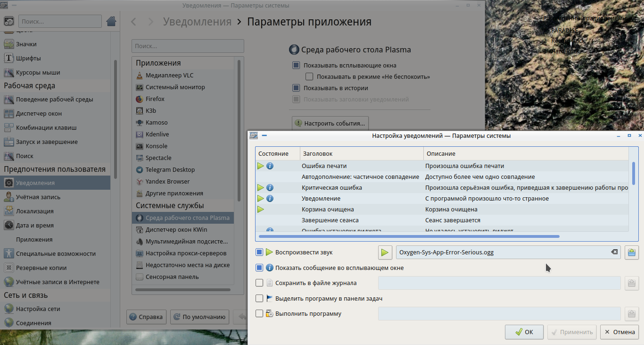Clear the sound file name field
644x345 pixels.
click(x=614, y=252)
